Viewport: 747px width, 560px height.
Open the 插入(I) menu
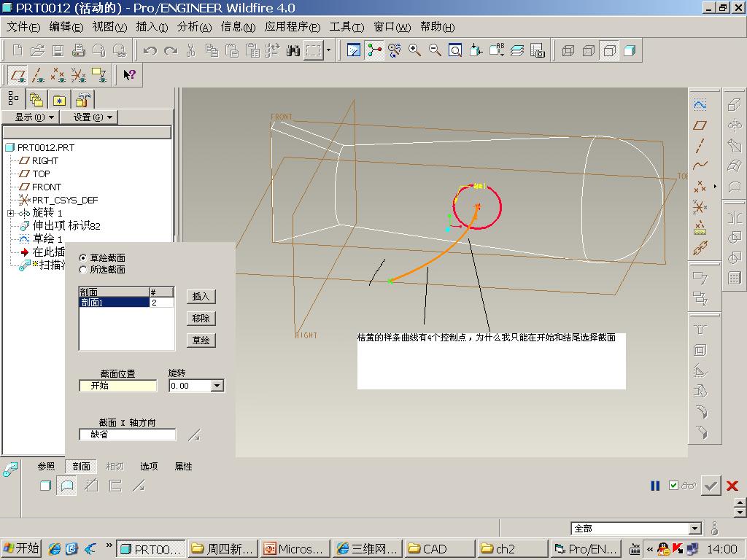152,27
